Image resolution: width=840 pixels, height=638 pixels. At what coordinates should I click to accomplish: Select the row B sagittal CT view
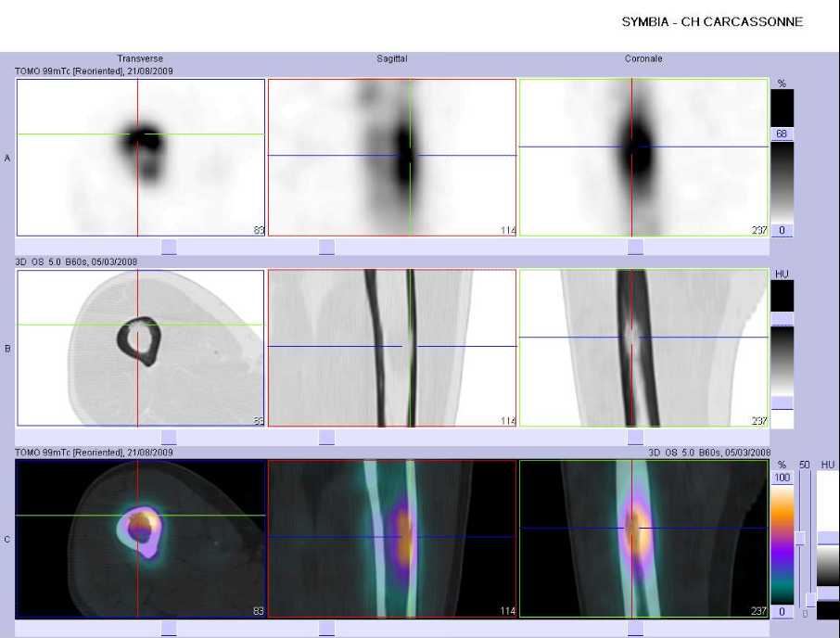[392, 348]
